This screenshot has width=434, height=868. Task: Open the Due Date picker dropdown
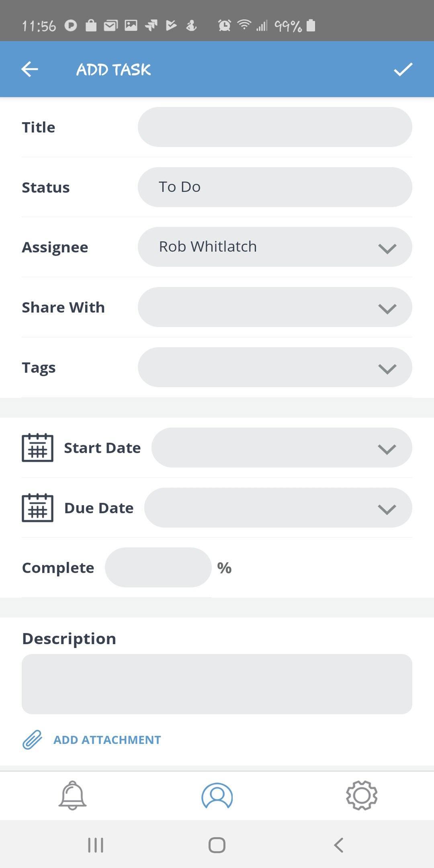(278, 508)
